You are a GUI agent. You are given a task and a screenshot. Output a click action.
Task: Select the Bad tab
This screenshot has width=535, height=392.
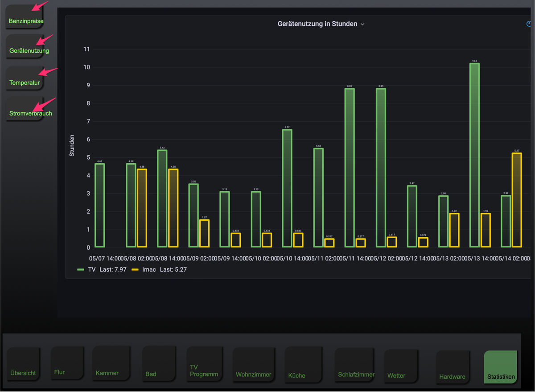click(x=159, y=364)
